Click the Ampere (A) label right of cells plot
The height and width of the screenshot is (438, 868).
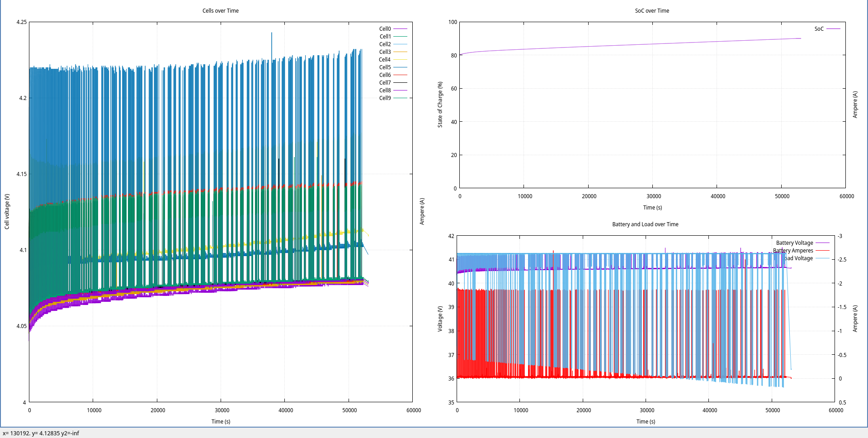422,211
